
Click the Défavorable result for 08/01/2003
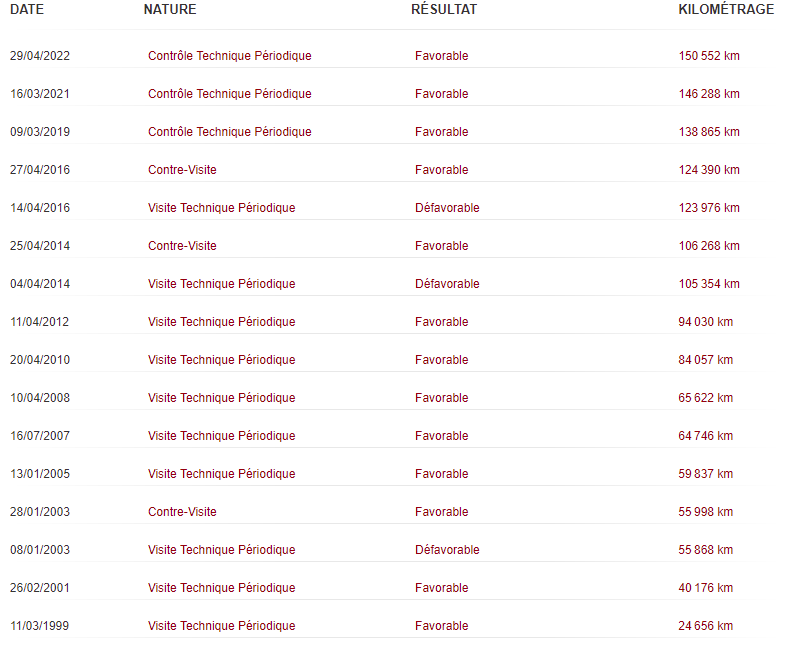pyautogui.click(x=447, y=550)
